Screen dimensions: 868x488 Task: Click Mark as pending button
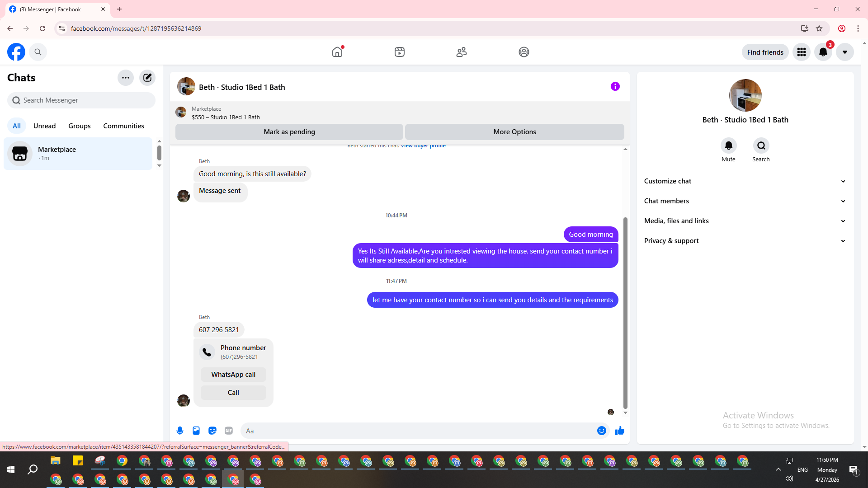[x=289, y=132]
